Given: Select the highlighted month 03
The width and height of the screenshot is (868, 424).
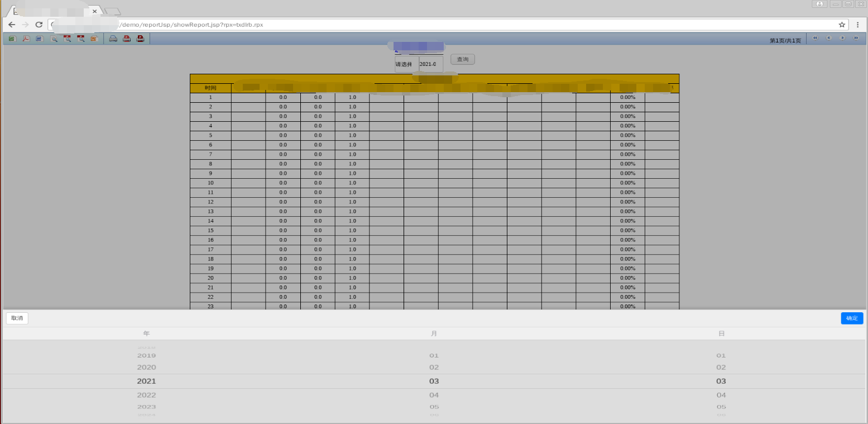Looking at the screenshot, I should point(434,382).
